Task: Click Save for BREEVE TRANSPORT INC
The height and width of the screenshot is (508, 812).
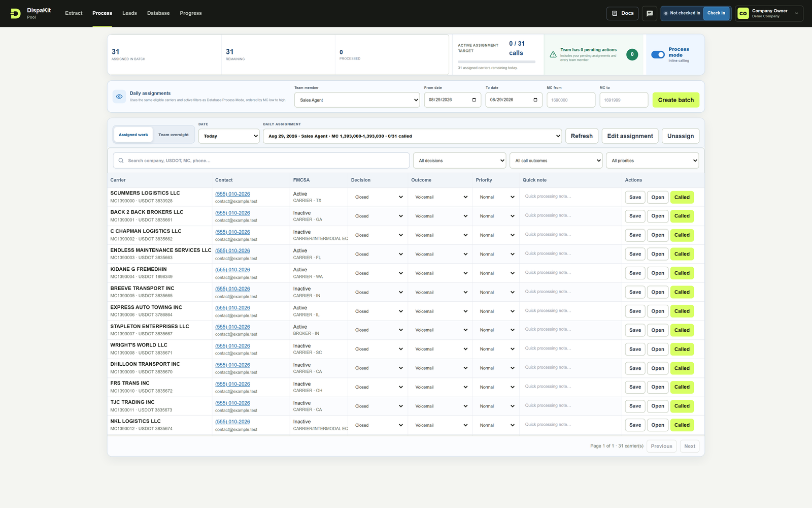Action: pos(635,292)
